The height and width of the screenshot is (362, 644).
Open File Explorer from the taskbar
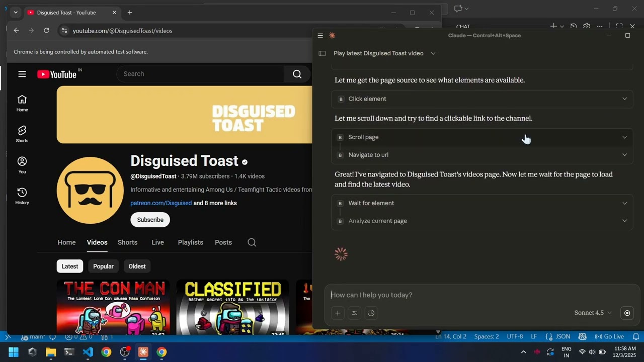point(51,352)
